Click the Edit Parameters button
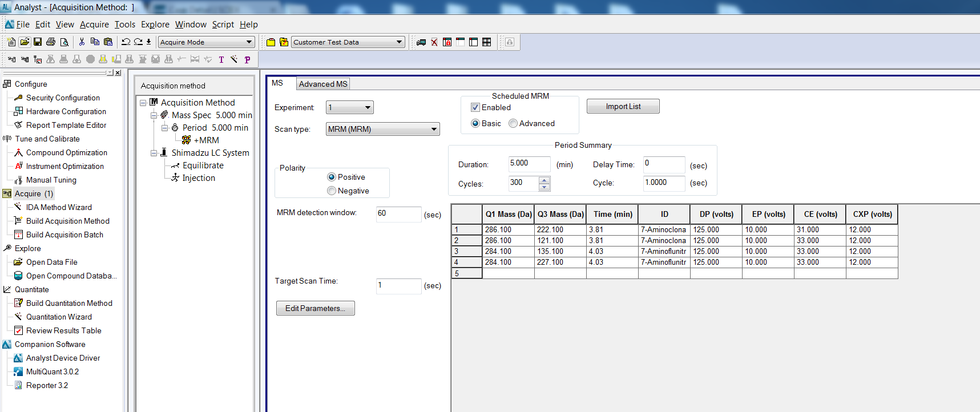Image resolution: width=980 pixels, height=412 pixels. point(315,308)
